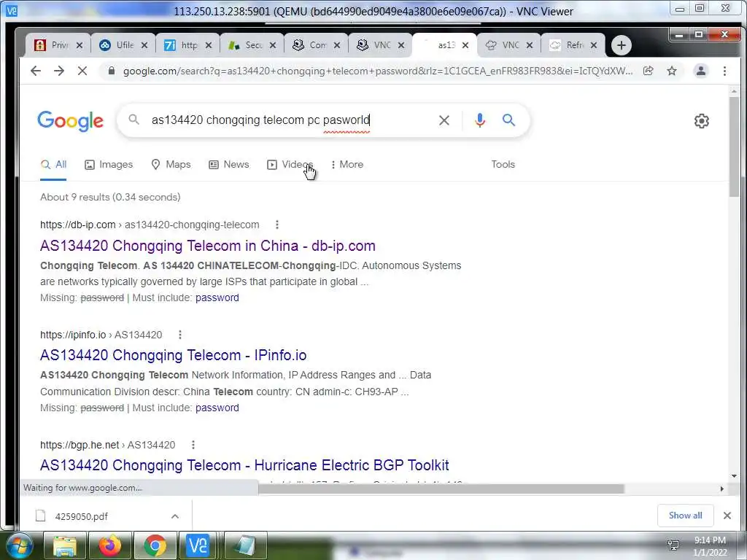Open Firefox from taskbar

tap(109, 545)
